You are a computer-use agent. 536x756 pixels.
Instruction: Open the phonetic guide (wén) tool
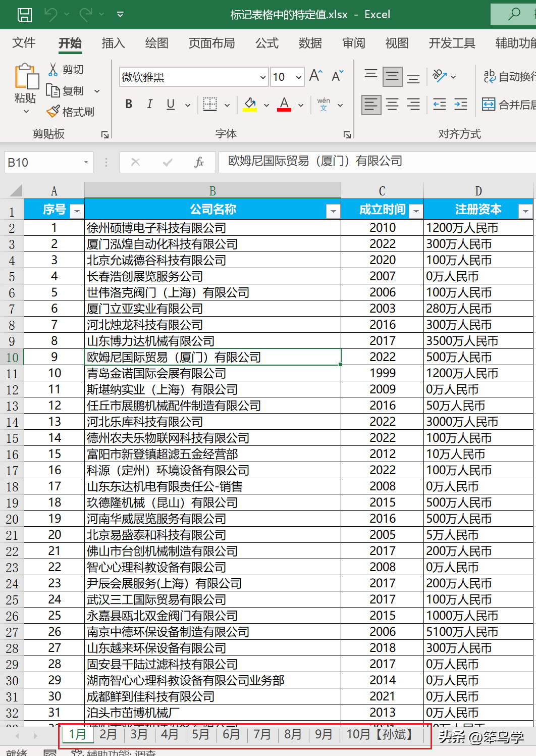[324, 105]
